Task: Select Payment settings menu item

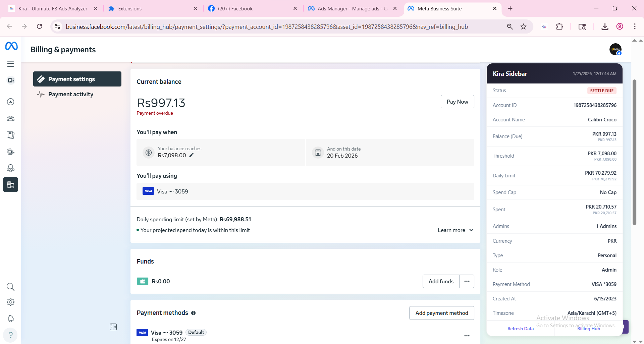Action: click(x=77, y=79)
